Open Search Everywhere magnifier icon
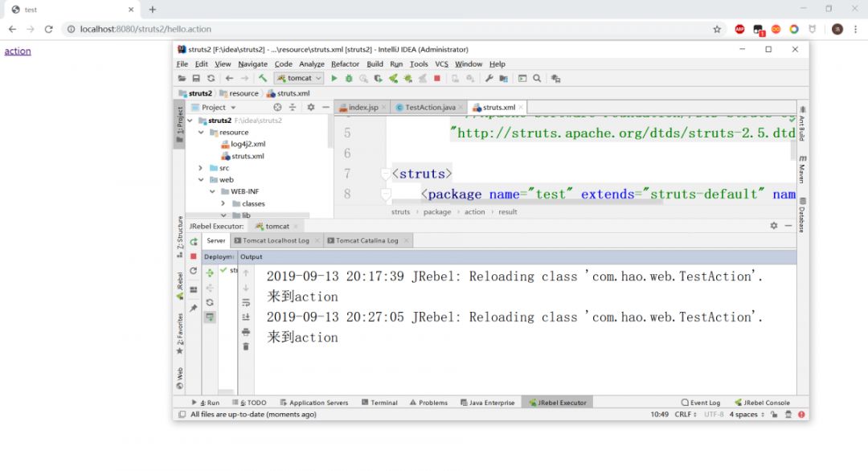This screenshot has width=868, height=471. point(537,78)
